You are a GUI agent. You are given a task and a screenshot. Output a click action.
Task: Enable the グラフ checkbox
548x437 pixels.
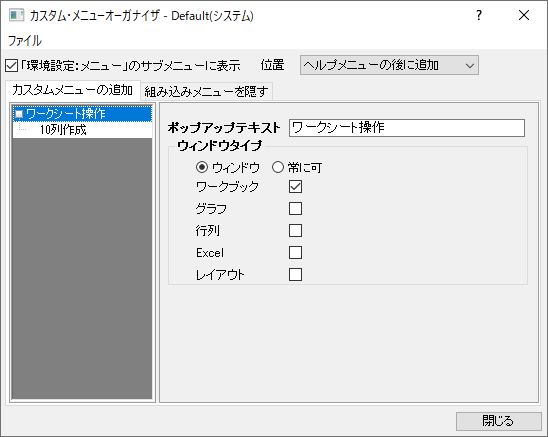coord(295,208)
